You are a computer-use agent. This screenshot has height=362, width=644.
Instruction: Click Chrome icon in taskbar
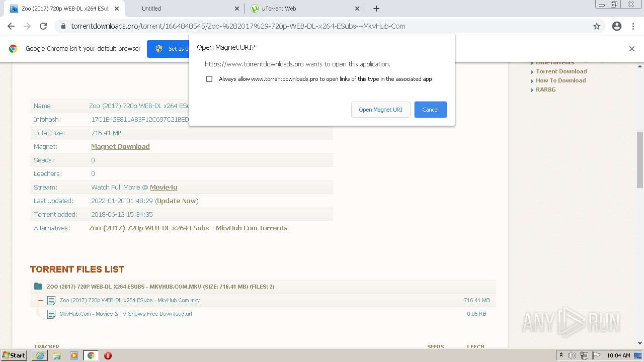tap(91, 355)
